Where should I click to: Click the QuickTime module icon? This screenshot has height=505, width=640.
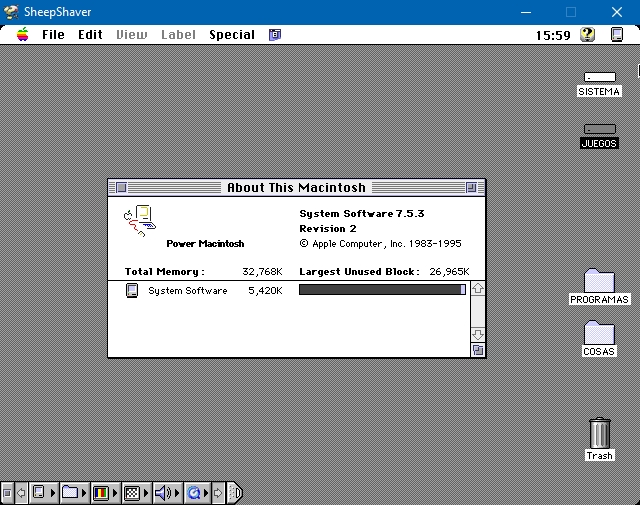tap(193, 493)
